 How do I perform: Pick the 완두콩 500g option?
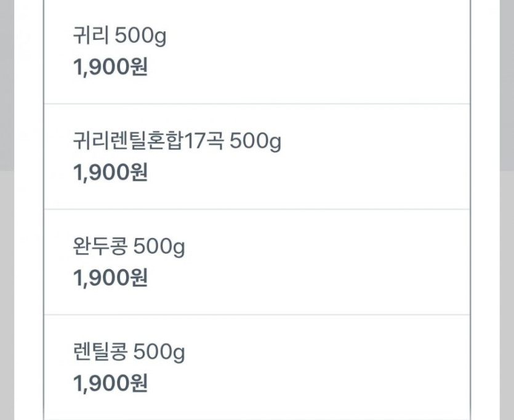tap(256, 263)
